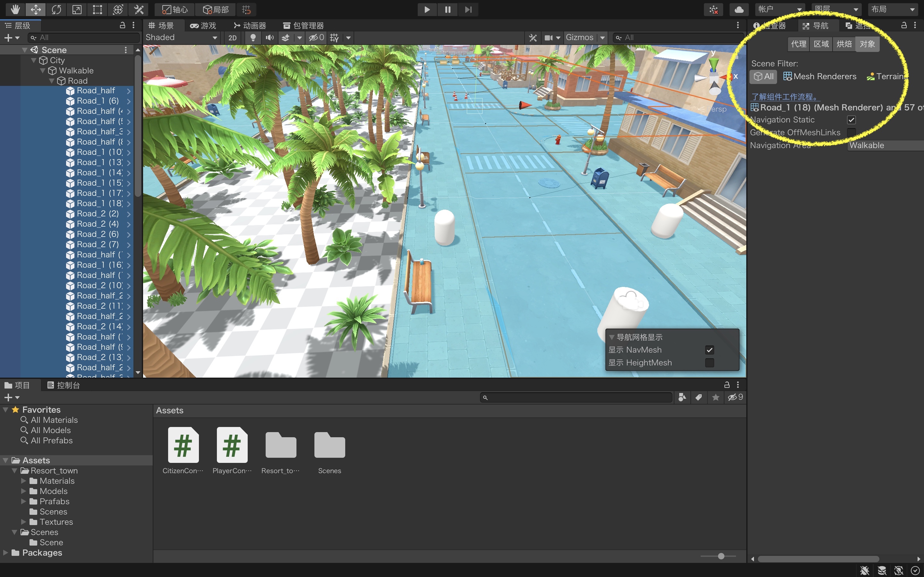
Task: Mute scene audio speaker icon
Action: (x=269, y=38)
